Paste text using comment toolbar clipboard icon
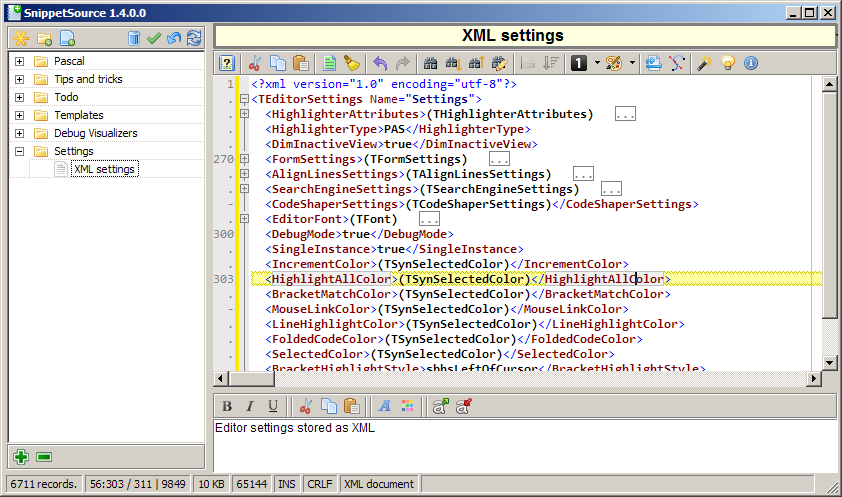 352,406
